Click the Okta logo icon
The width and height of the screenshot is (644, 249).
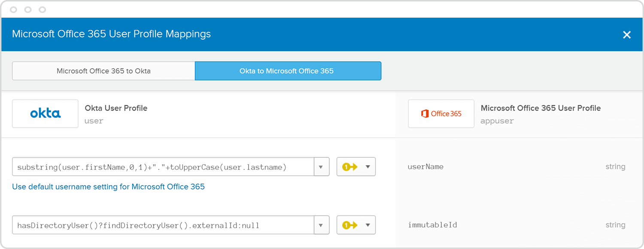tap(45, 113)
